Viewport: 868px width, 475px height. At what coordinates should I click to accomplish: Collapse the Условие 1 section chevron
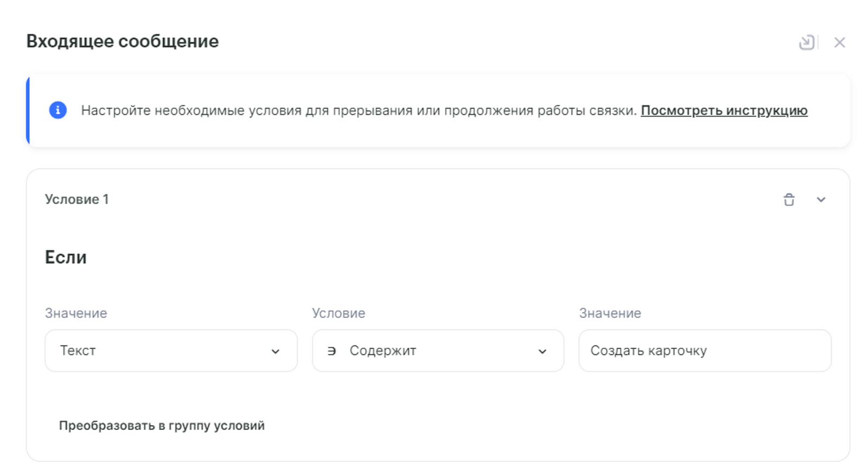(821, 200)
